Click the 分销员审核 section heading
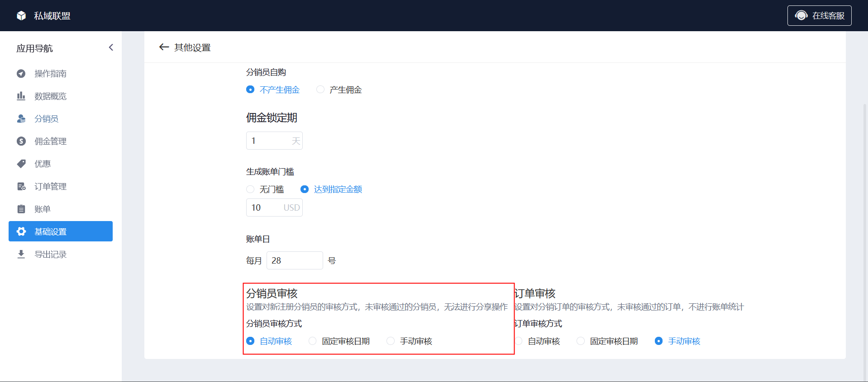The height and width of the screenshot is (382, 868). click(272, 293)
